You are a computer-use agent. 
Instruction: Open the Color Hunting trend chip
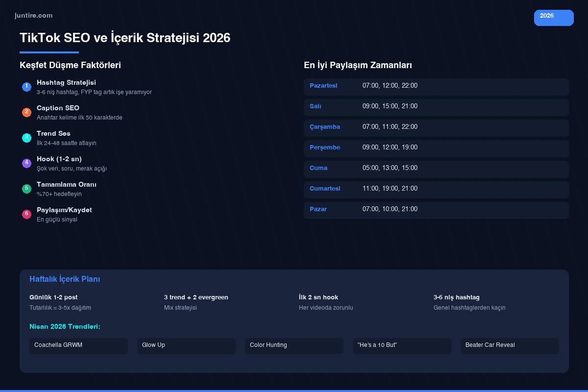[294, 346]
